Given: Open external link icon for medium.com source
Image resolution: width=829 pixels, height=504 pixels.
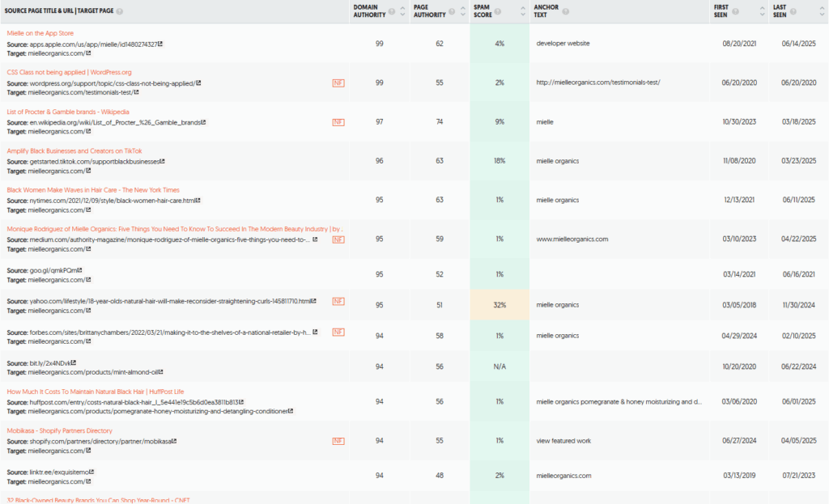Looking at the screenshot, I should (x=315, y=239).
